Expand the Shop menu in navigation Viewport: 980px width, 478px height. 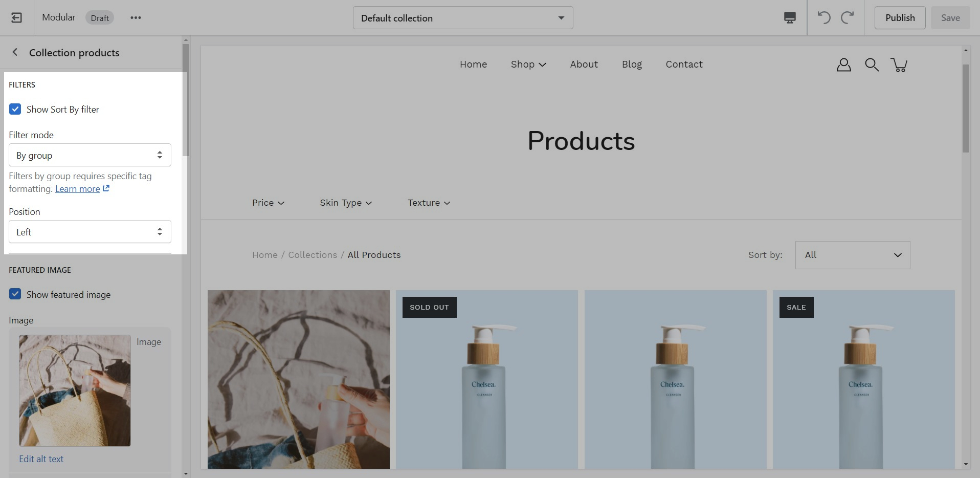point(528,64)
